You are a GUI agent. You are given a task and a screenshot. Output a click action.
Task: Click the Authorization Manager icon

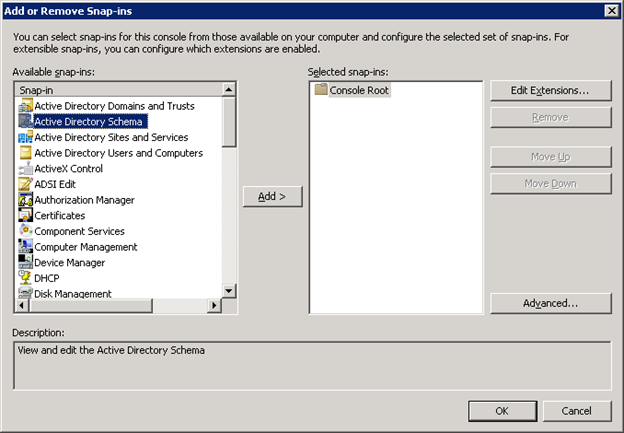(26, 200)
